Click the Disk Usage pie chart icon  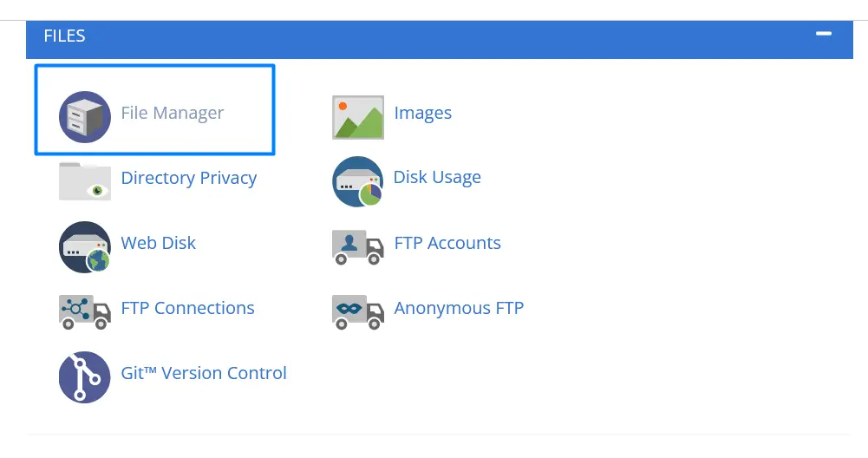click(x=357, y=181)
